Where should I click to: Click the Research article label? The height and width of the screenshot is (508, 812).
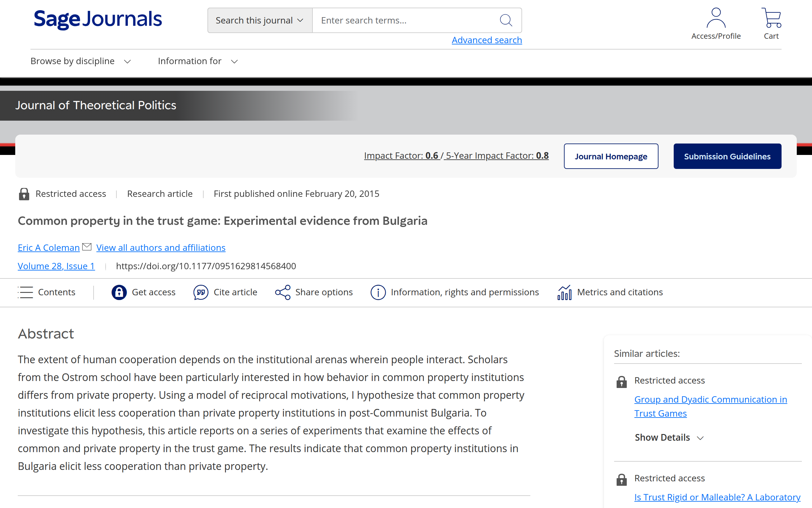[160, 194]
